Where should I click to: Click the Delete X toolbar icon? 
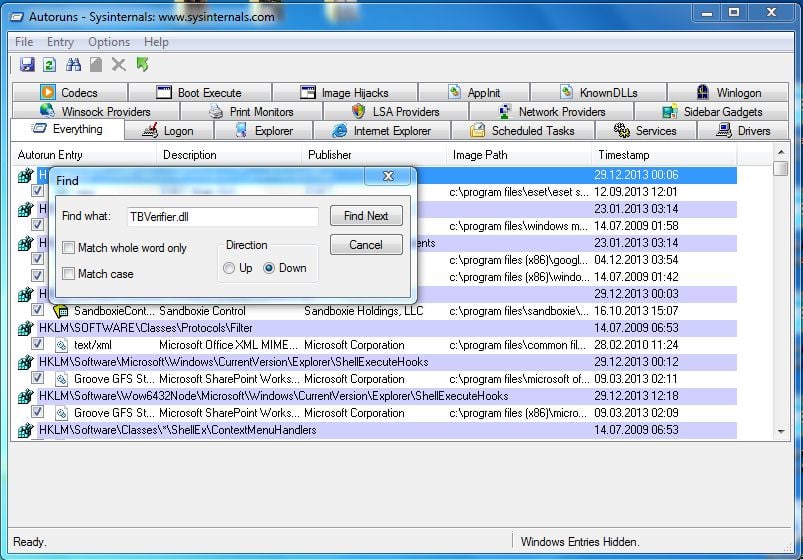[119, 65]
